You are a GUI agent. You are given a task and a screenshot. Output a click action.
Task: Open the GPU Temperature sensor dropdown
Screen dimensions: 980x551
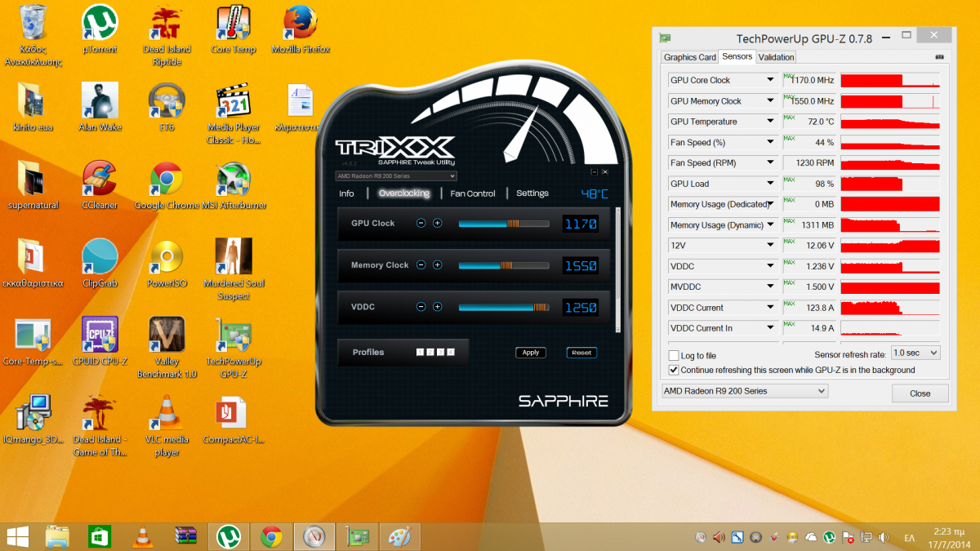[769, 122]
